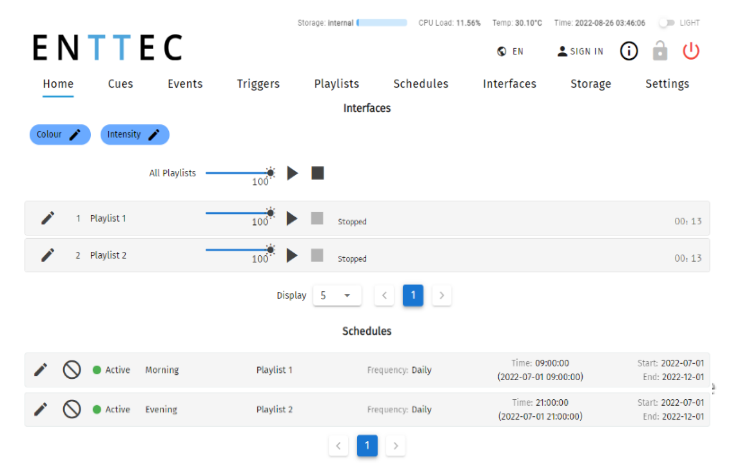Click the Temp 30.10°C reading

tap(517, 23)
